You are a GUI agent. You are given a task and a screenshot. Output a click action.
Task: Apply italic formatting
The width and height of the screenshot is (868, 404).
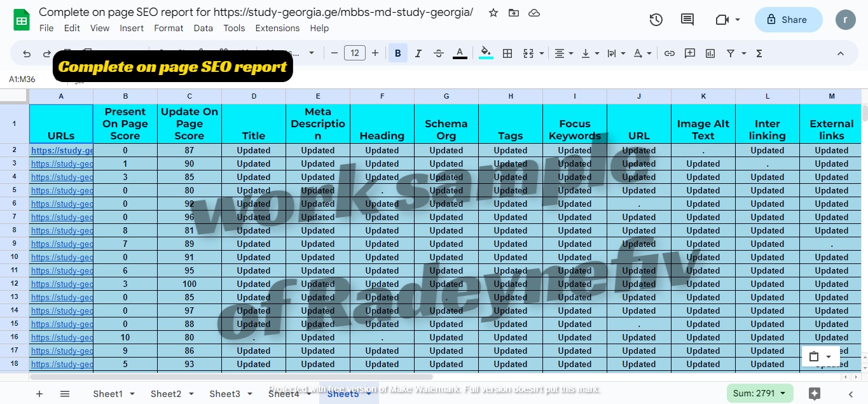(x=418, y=53)
